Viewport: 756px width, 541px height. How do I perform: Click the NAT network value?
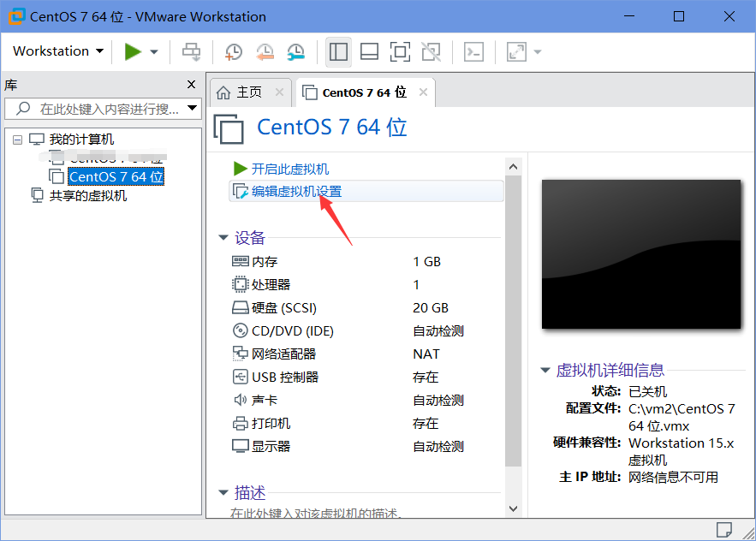426,354
